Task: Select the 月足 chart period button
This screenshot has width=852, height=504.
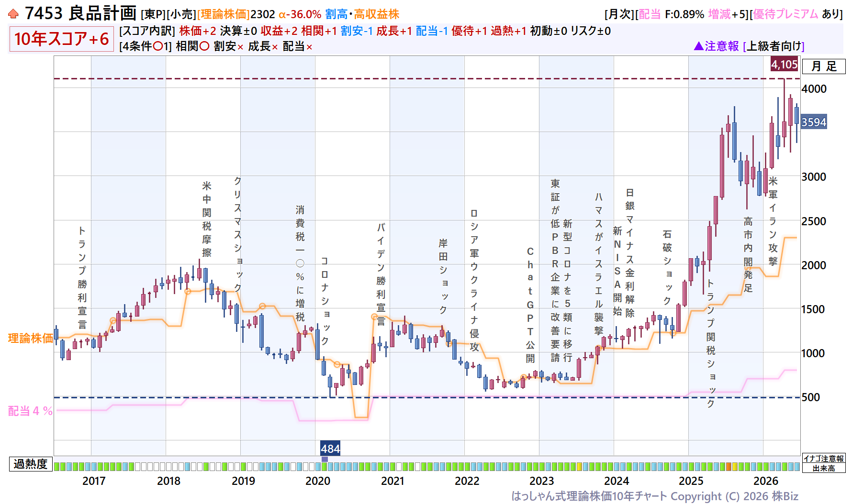Action: pos(824,66)
